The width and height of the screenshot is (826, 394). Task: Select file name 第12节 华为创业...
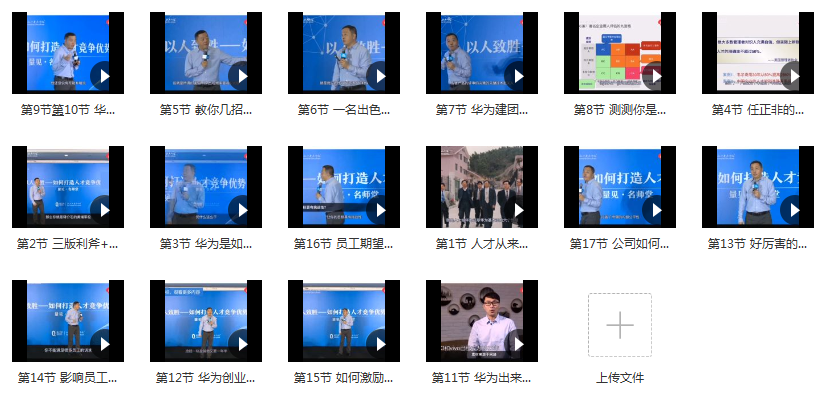tap(206, 378)
